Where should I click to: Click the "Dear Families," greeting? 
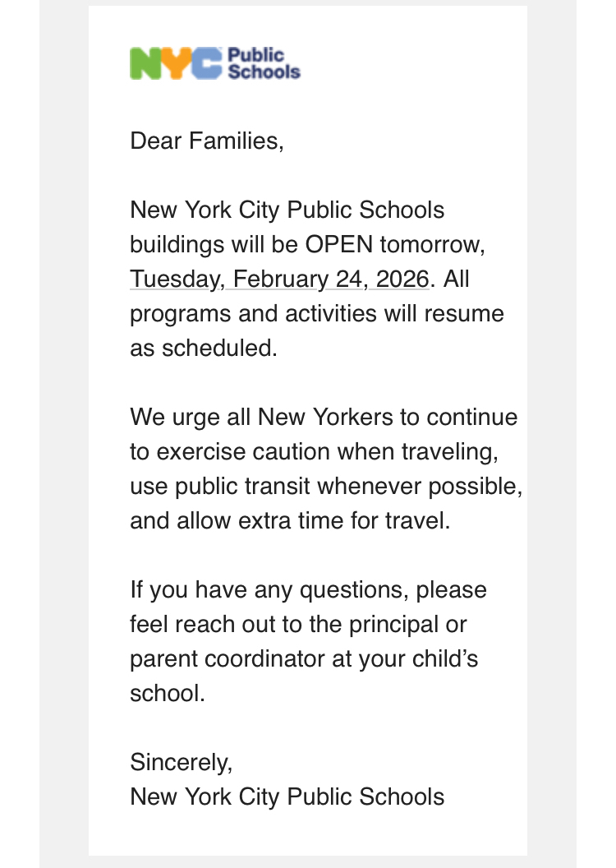point(206,141)
